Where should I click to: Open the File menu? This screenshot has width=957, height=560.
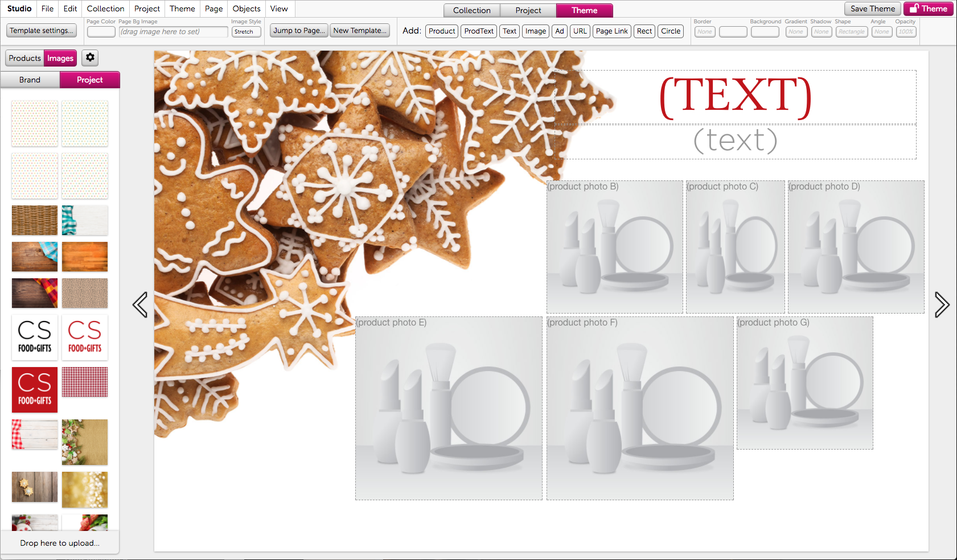pos(48,9)
